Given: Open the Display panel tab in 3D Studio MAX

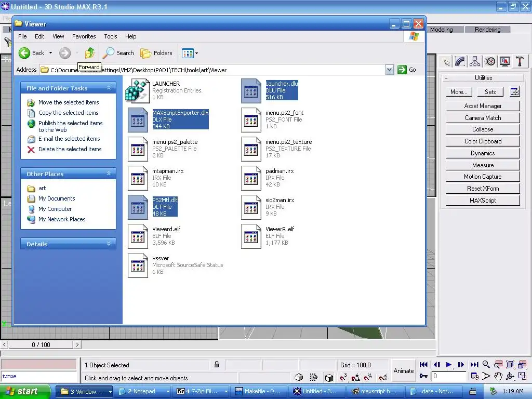Looking at the screenshot, I should (505, 61).
